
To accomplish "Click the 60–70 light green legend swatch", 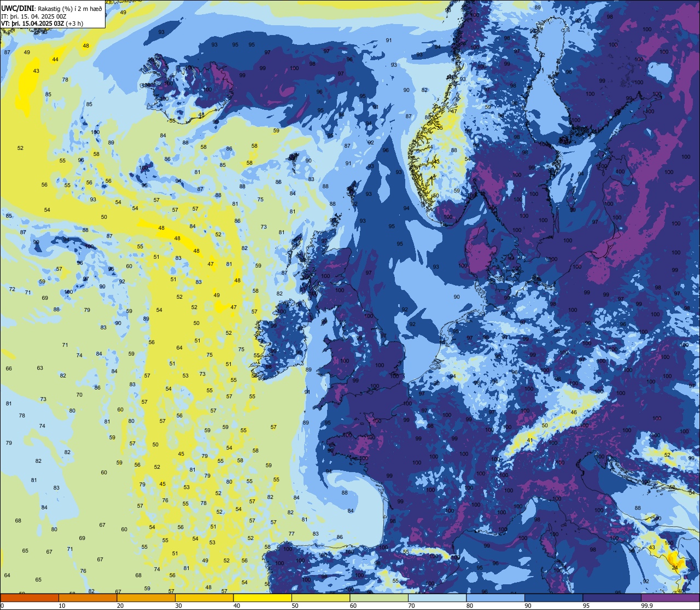I will [379, 597].
